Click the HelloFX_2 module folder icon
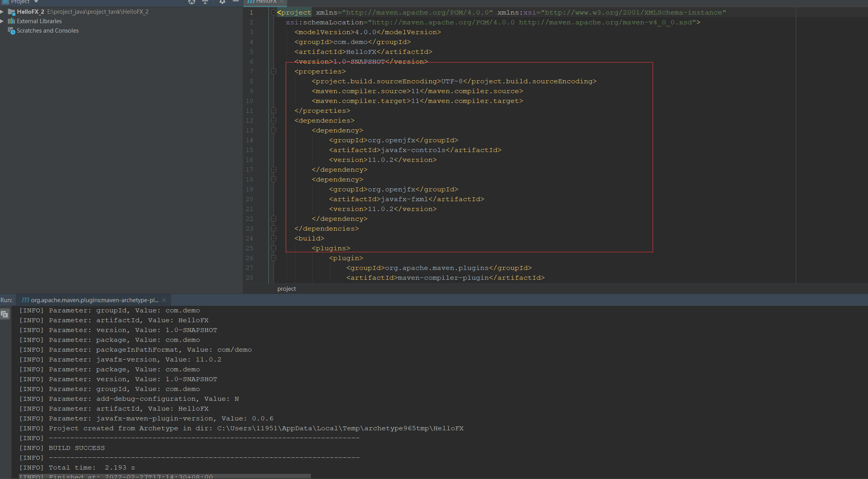The height and width of the screenshot is (479, 868). point(11,12)
